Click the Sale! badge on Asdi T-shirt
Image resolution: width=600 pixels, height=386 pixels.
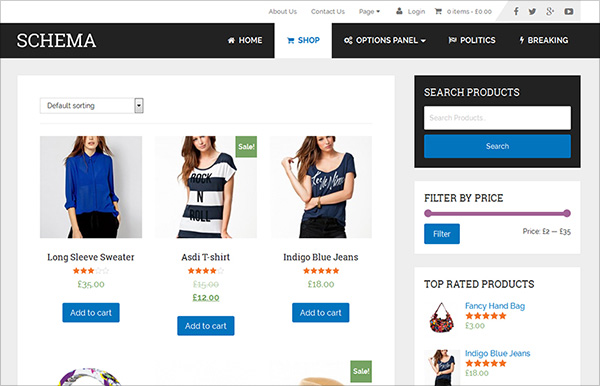click(x=246, y=147)
